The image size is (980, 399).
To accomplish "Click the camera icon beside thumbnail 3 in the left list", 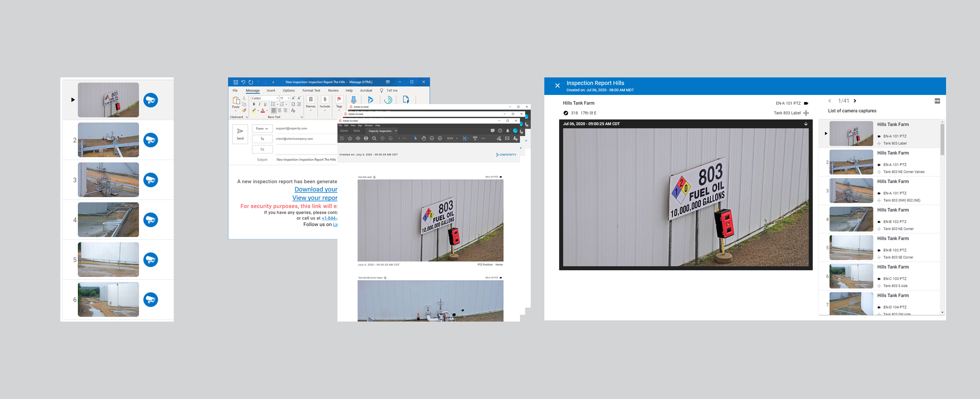I will [151, 180].
